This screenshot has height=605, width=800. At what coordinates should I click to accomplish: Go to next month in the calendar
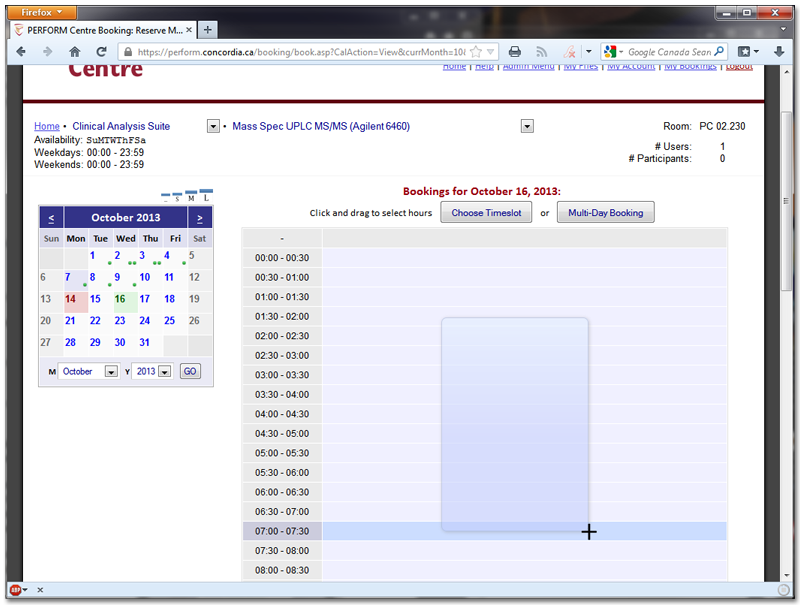tap(199, 218)
